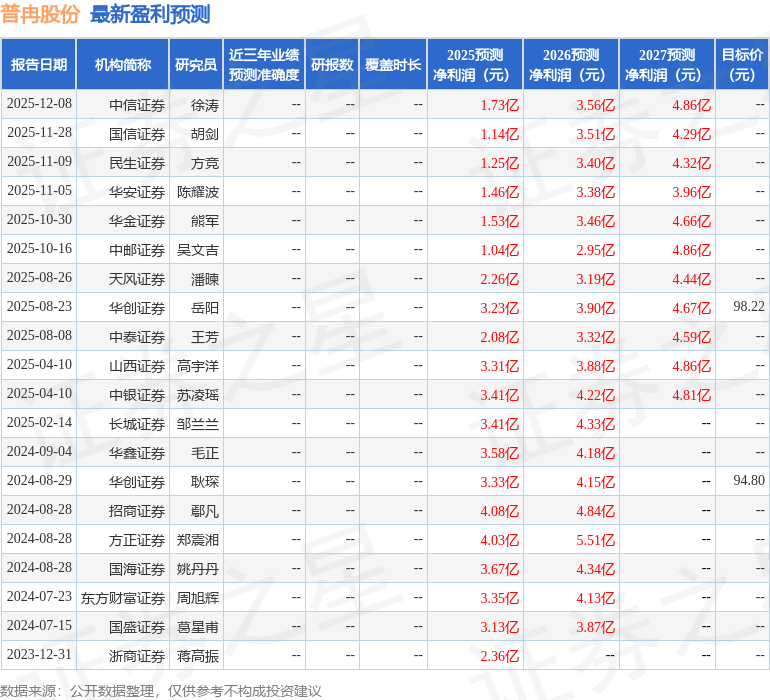Select the 2025-08-23 date cell
This screenshot has width=770, height=700.
pos(39,307)
